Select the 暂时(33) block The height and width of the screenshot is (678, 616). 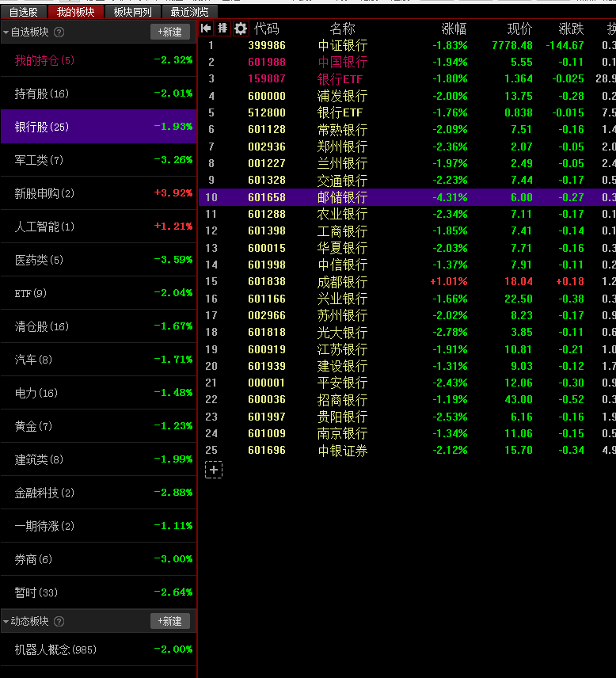(98, 592)
